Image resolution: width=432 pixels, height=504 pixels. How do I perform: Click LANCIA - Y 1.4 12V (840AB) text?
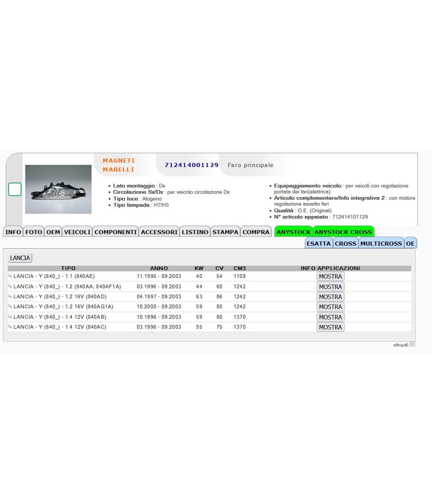tap(60, 317)
